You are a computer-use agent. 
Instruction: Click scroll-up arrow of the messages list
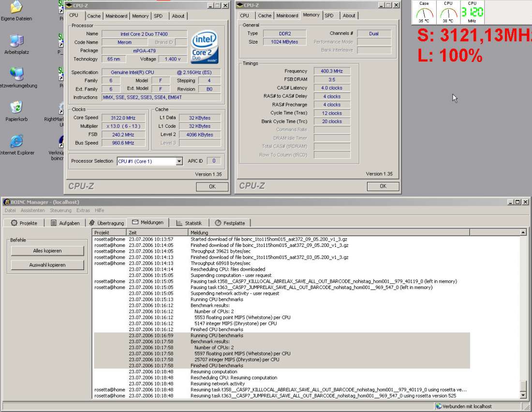coord(523,232)
